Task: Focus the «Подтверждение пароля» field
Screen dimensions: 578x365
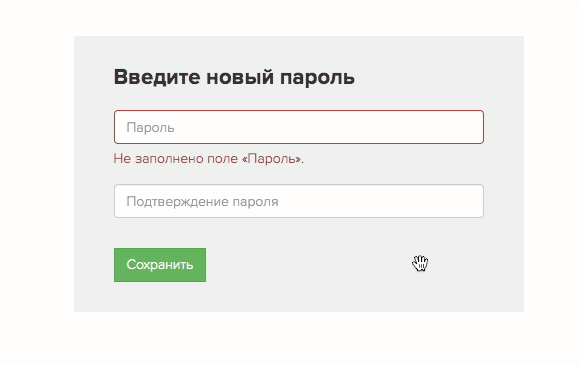Action: [x=299, y=201]
